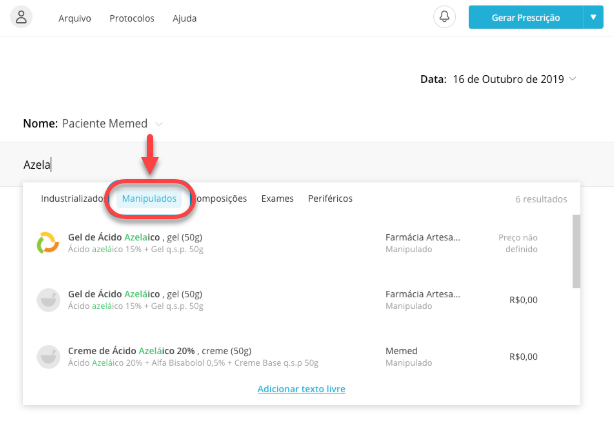614x421 pixels.
Task: Expand the date chevron next to 16 de Outubro de 2019
Action: pyautogui.click(x=572, y=79)
